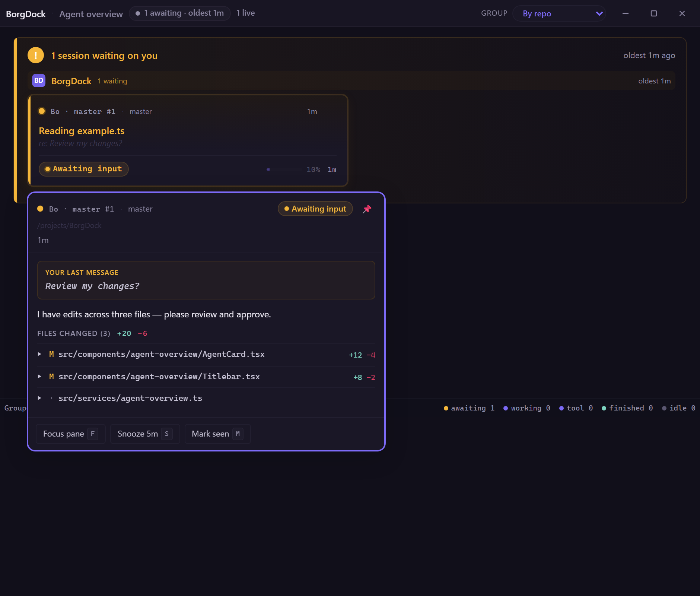Click the yellow status dot in popover header
The image size is (700, 596).
(x=40, y=209)
